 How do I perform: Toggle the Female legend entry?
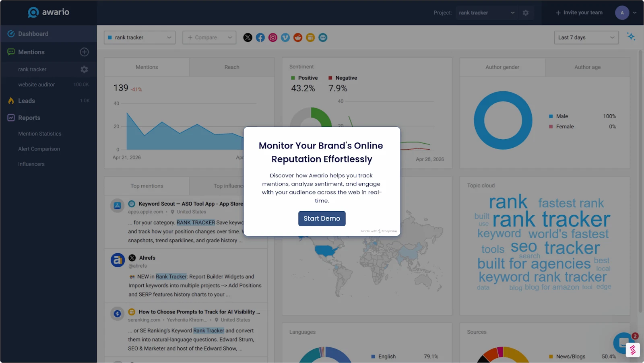click(561, 126)
